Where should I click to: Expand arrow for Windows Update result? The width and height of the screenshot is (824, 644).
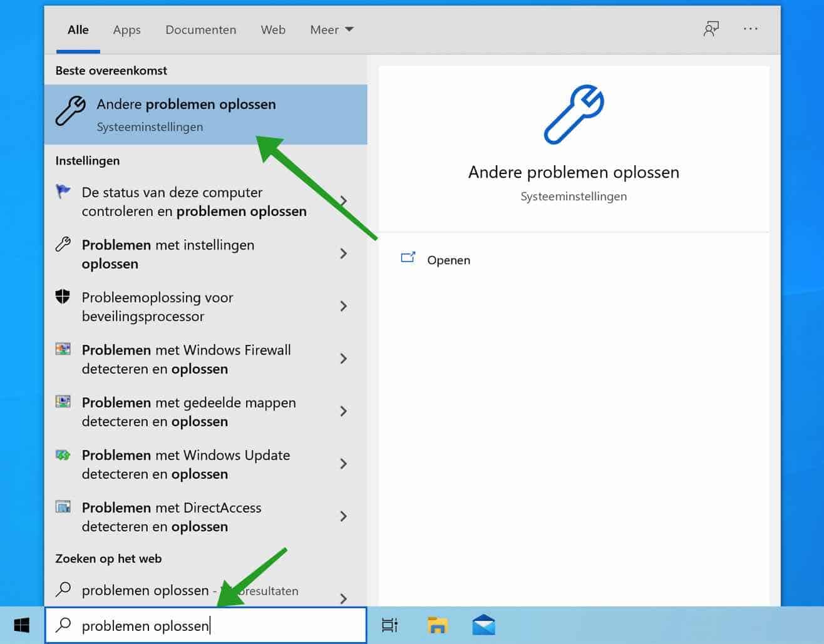343,464
